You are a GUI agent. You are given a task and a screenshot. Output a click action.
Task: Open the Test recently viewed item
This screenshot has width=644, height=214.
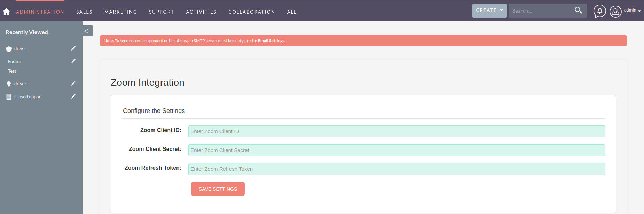12,71
